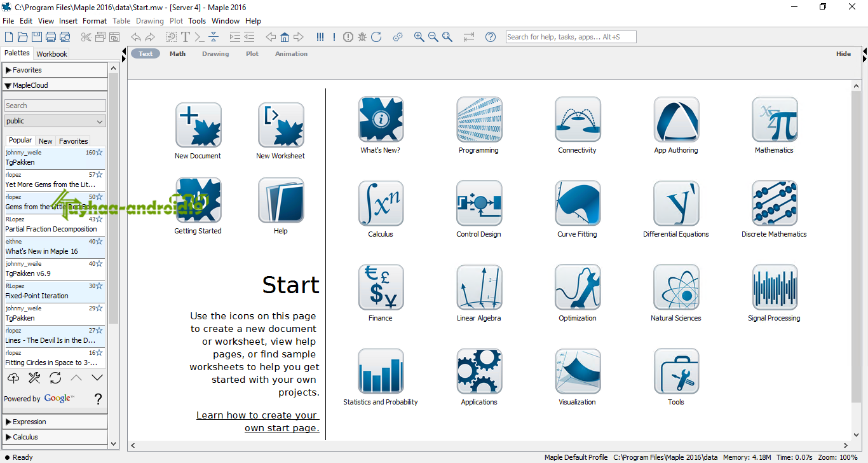Click the MapleCloud upload icon

click(x=13, y=378)
